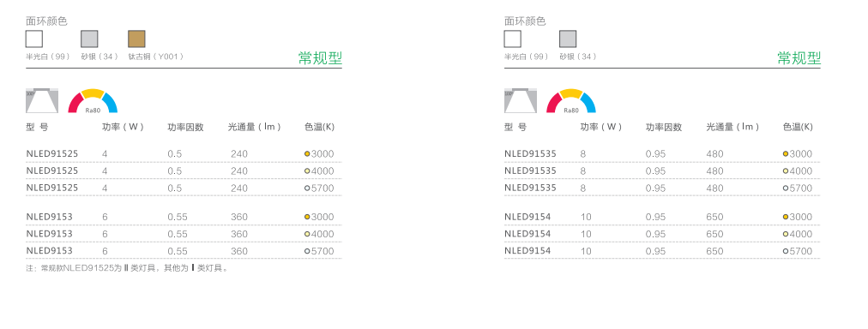Select the 砂银 (34) swatch in the NLED91525 section
The width and height of the screenshot is (868, 329).
[x=89, y=39]
